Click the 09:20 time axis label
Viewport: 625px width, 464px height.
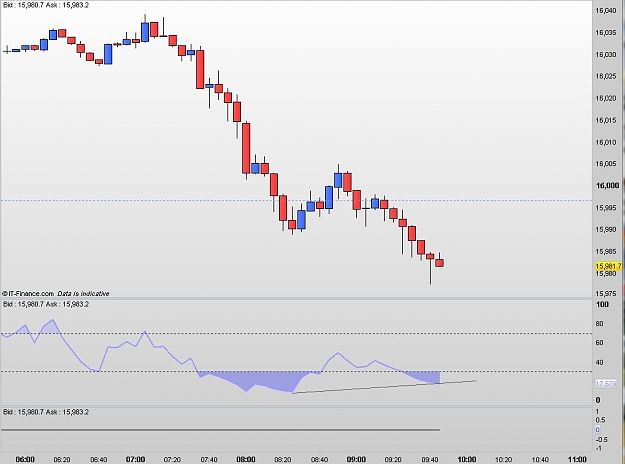[393, 460]
